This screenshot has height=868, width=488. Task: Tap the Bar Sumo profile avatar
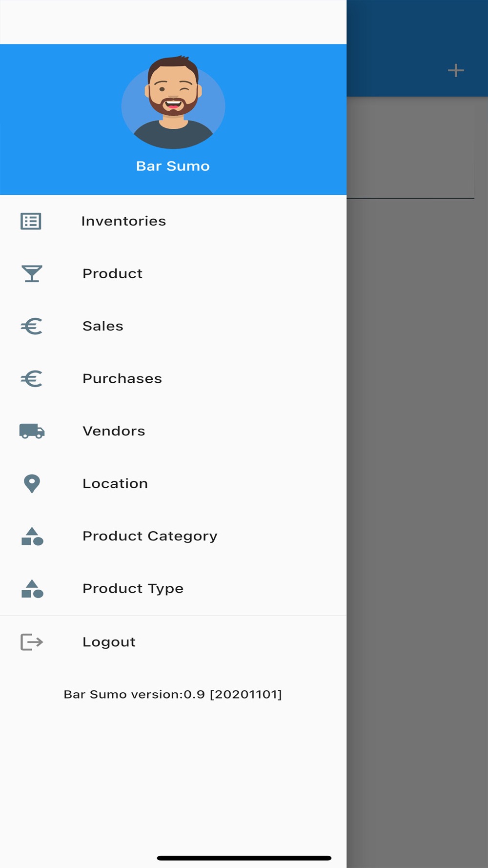click(x=173, y=103)
